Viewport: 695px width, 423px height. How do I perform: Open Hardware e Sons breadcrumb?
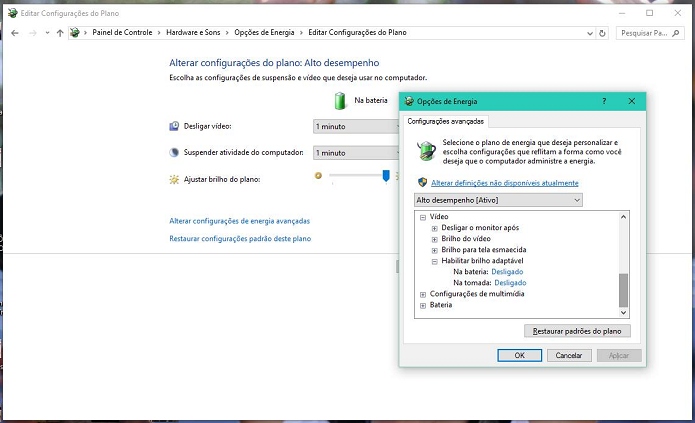pos(193,32)
